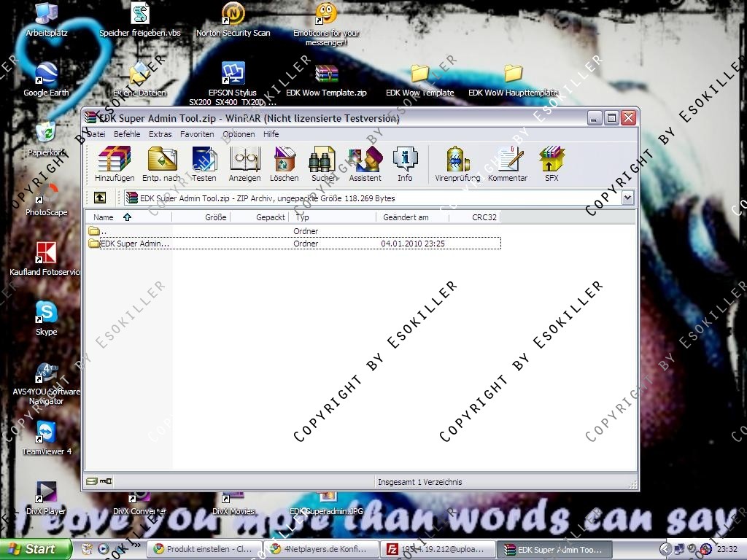The image size is (747, 560).
Task: Click the Testen archive icon
Action: point(204,163)
